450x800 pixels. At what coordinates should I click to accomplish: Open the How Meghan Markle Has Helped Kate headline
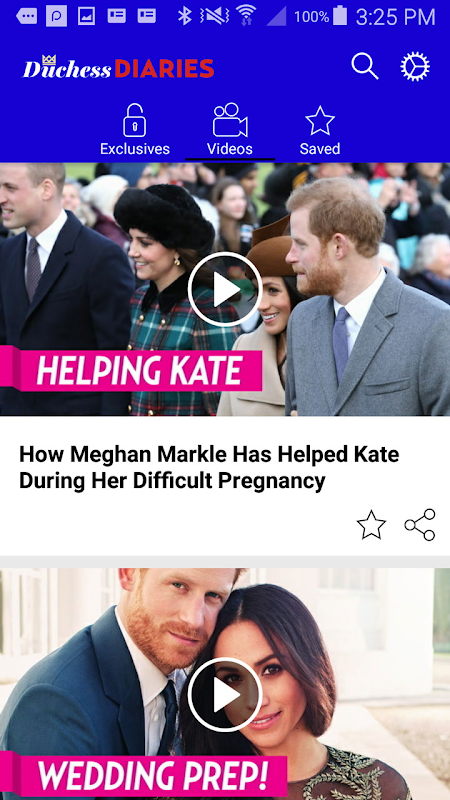[209, 467]
